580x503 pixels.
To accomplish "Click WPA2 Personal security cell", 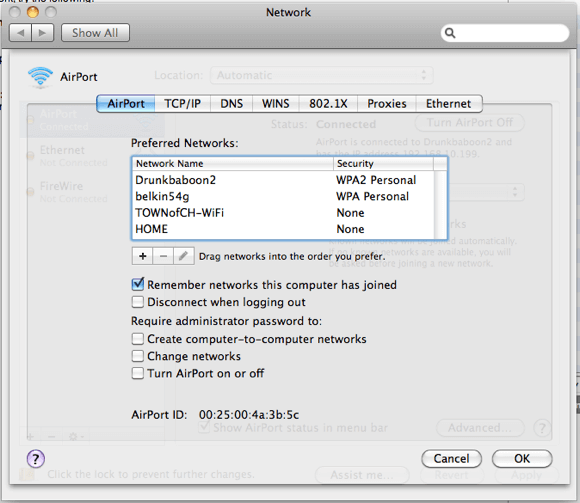I will (x=376, y=180).
